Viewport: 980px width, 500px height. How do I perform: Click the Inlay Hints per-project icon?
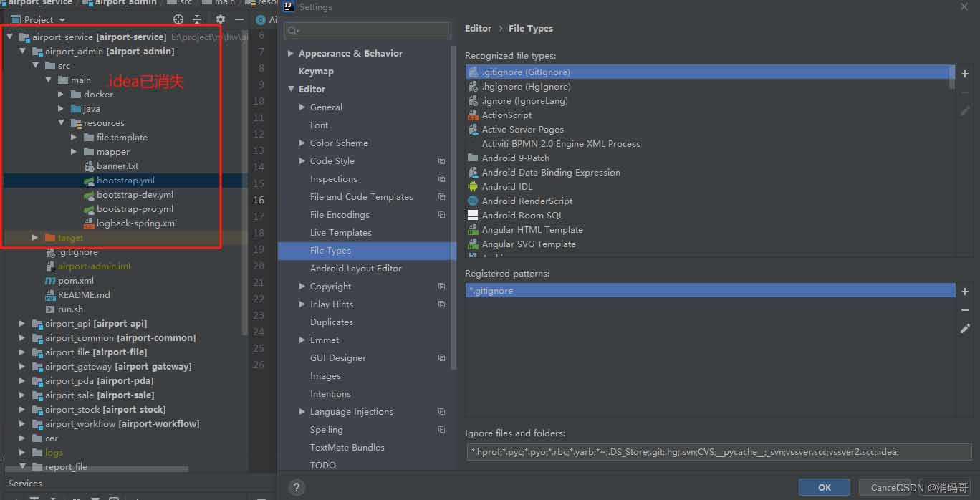(x=441, y=304)
